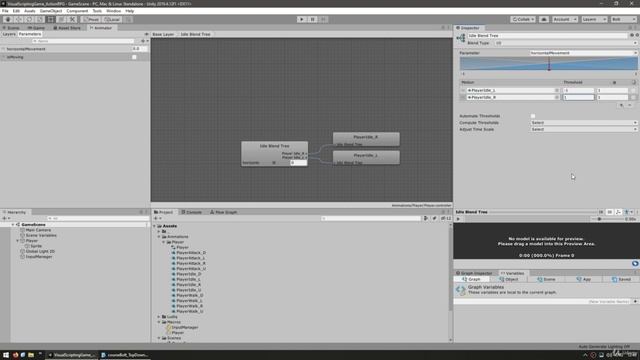Open the Compute Thresholds dropdown
Screen dimensions: 640x360
tap(584, 123)
